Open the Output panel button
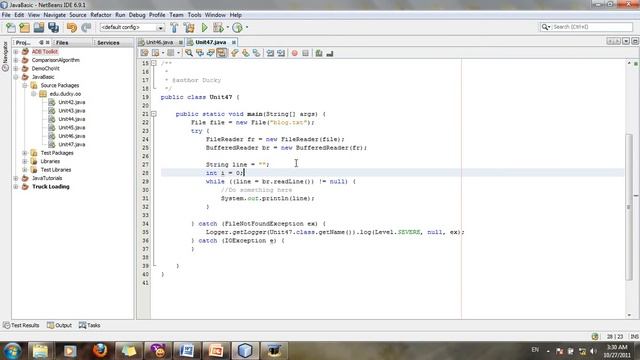 pos(59,325)
